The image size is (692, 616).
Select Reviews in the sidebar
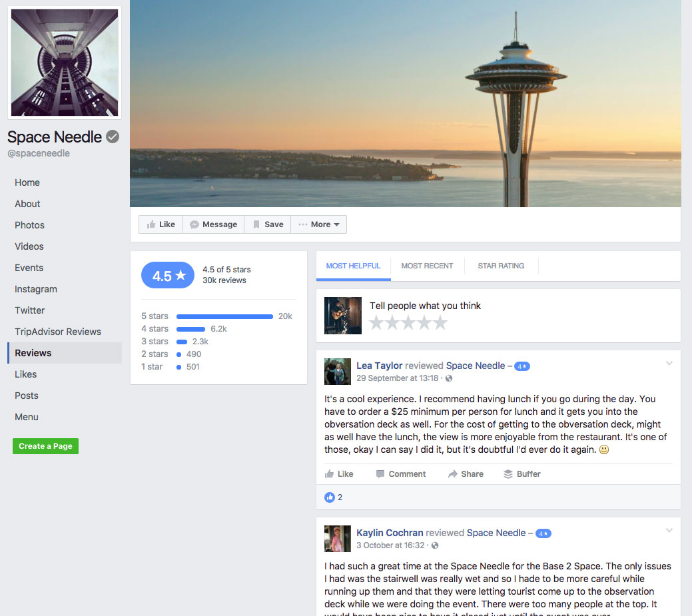tap(65, 353)
